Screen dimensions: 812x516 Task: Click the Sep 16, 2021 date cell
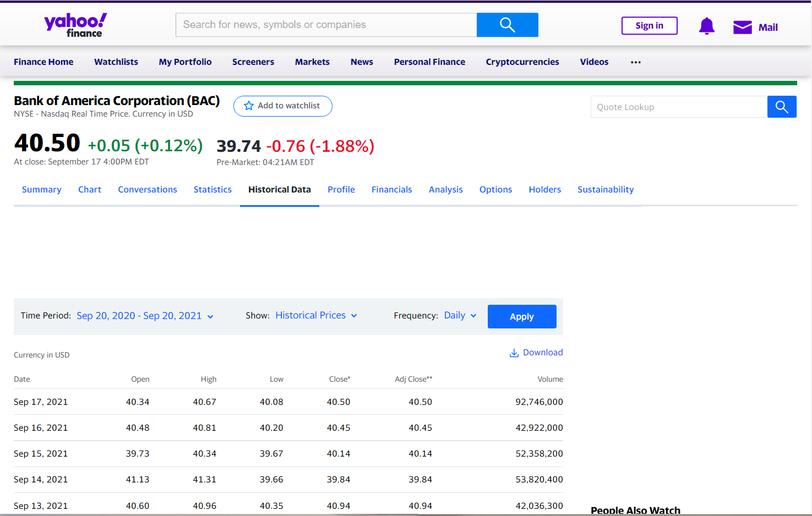(x=41, y=428)
